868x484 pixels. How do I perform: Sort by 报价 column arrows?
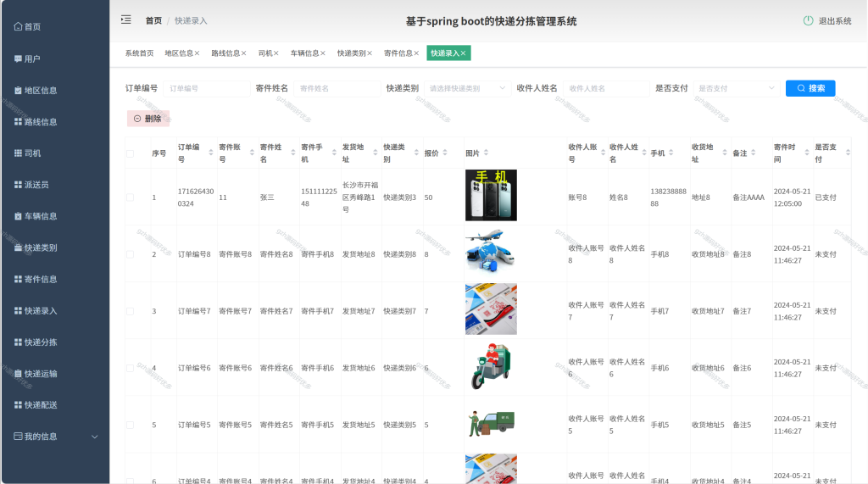445,153
